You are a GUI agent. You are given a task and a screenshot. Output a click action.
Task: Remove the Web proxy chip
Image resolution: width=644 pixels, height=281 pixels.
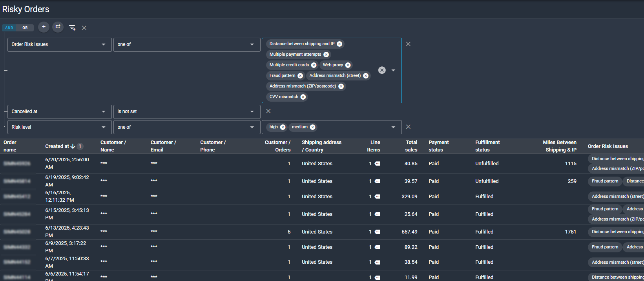click(x=348, y=65)
